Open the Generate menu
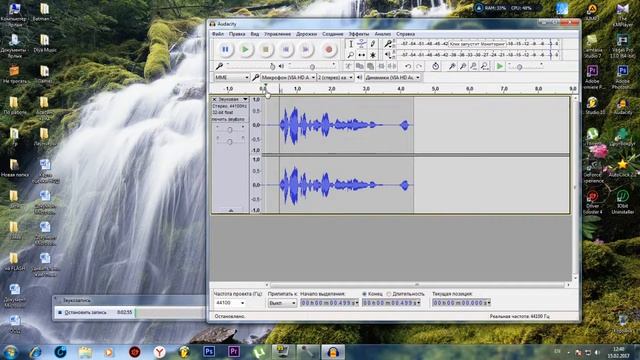640x360 pixels. click(333, 34)
